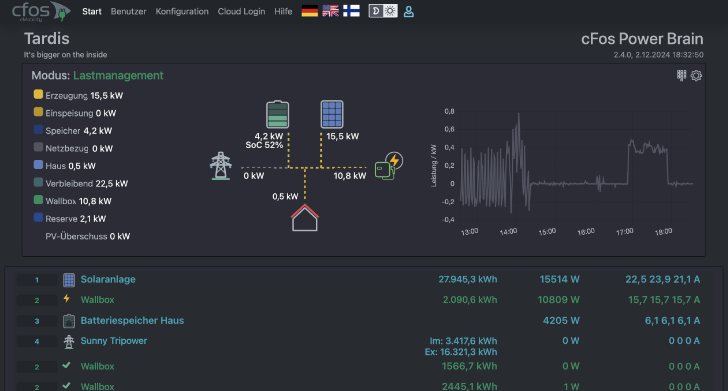Open the Start menu item
728x391 pixels.
(x=91, y=12)
